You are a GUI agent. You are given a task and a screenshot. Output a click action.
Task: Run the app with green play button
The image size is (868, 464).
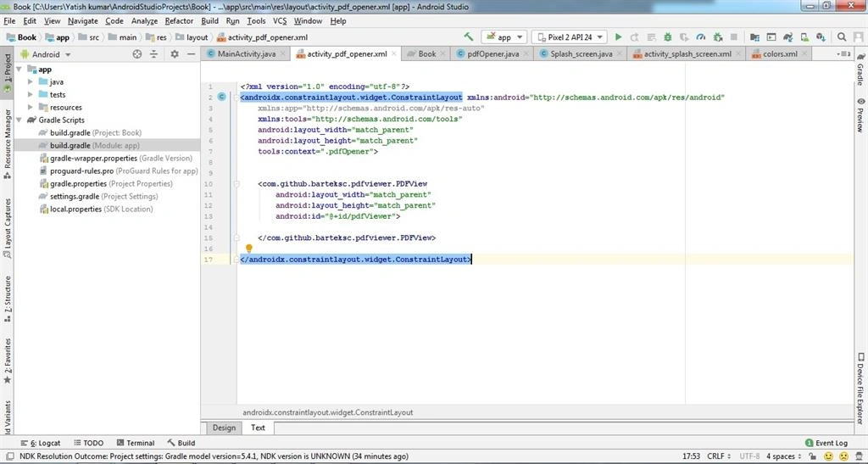(618, 37)
